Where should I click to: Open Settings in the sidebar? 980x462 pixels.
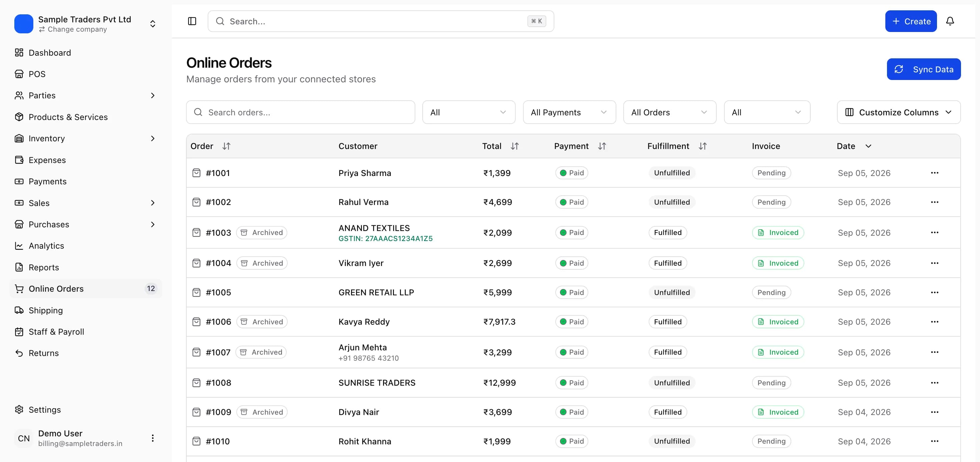tap(86, 409)
